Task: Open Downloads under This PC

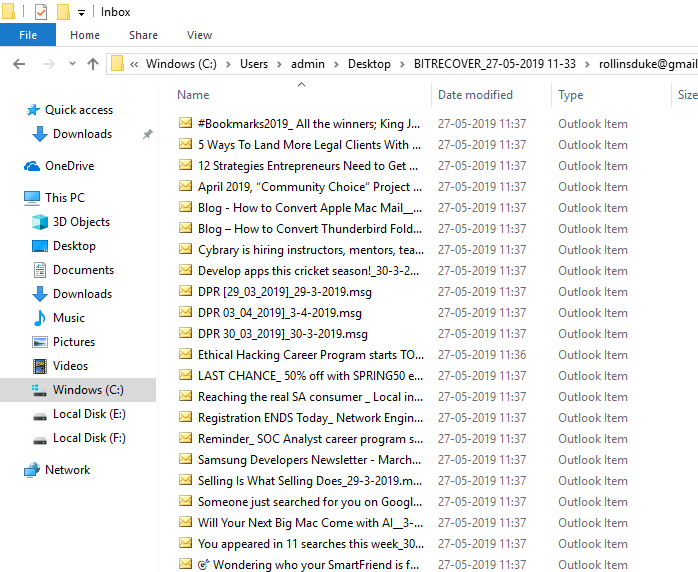Action: [82, 294]
